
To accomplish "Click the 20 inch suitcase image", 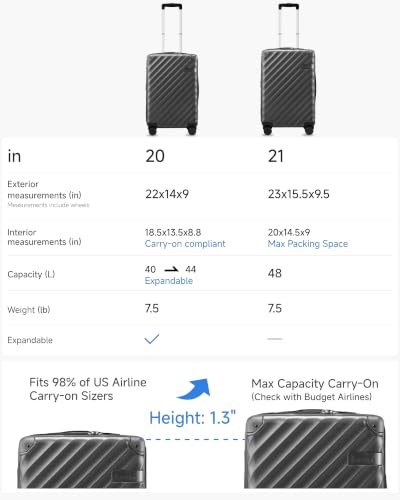I will (172, 69).
